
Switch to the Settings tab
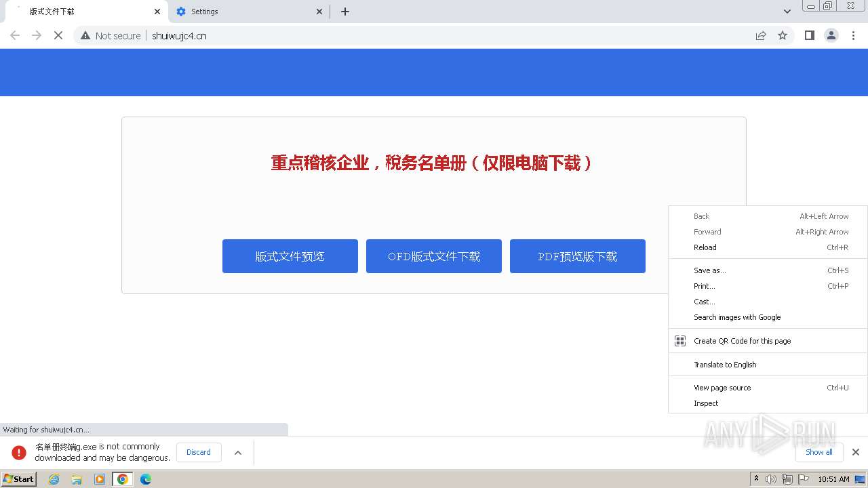(x=248, y=12)
